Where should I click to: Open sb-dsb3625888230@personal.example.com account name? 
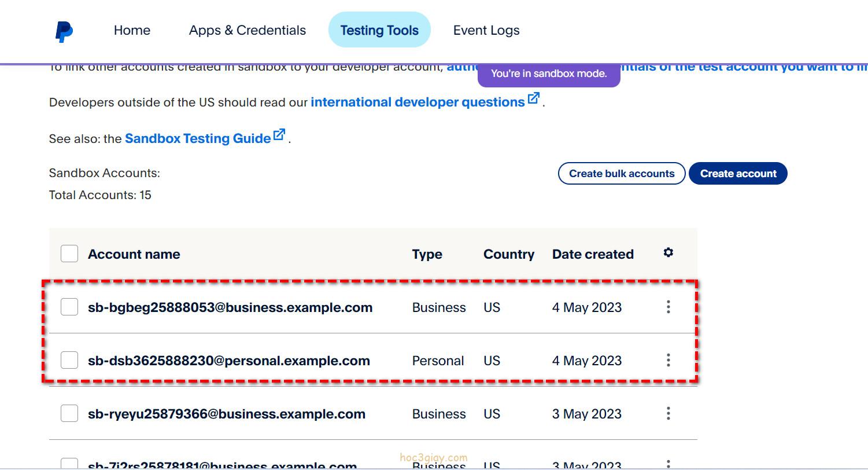coord(228,361)
